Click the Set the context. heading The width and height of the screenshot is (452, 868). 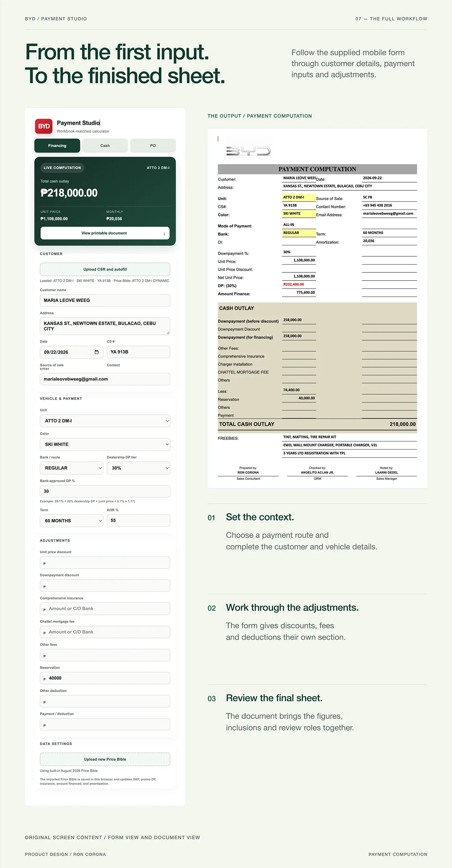260,517
